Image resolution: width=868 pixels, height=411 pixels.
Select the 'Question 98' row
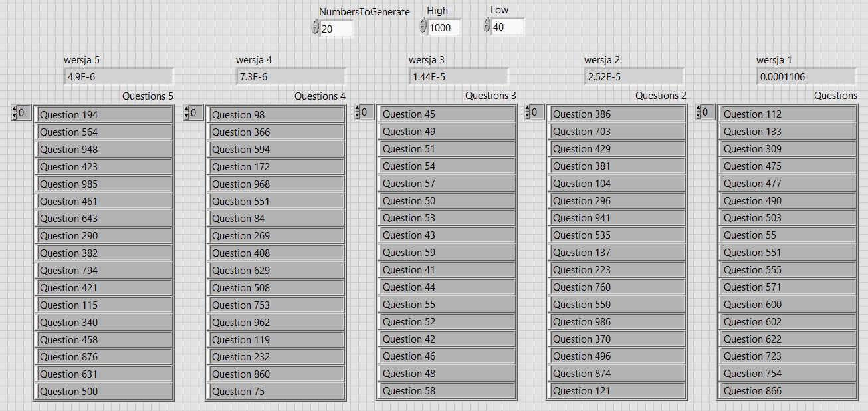coord(276,114)
